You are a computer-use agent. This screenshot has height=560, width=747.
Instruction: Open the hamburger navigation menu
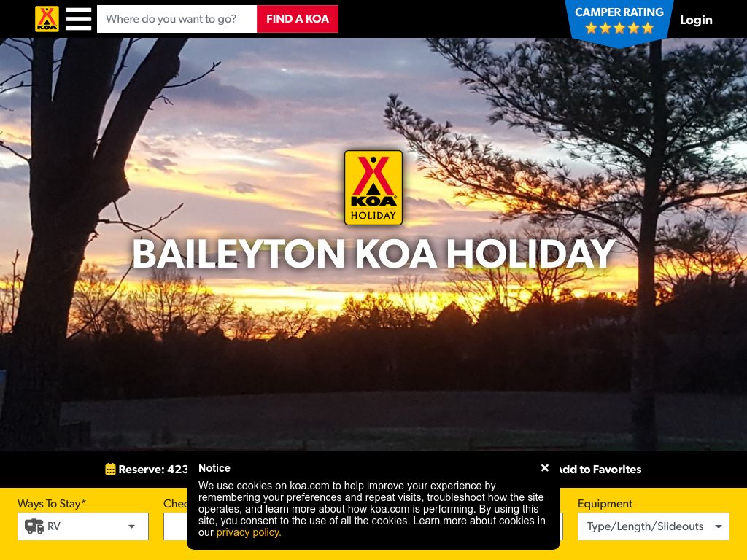tap(79, 19)
